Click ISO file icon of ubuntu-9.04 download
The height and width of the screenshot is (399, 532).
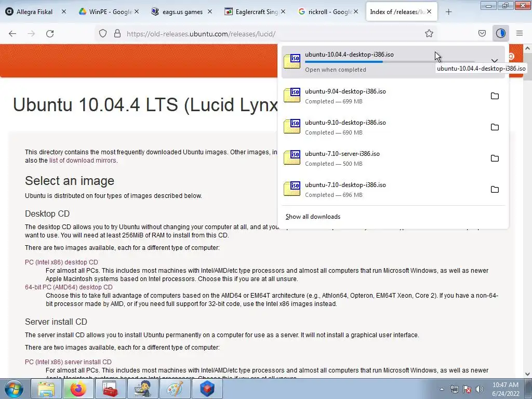coord(292,96)
